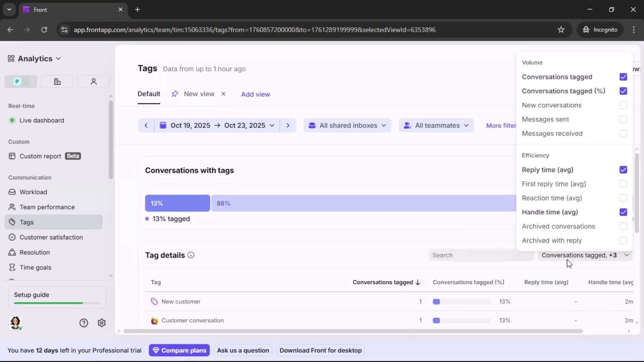The width and height of the screenshot is (644, 362).
Task: Open Front settings via gear icon
Action: (101, 323)
